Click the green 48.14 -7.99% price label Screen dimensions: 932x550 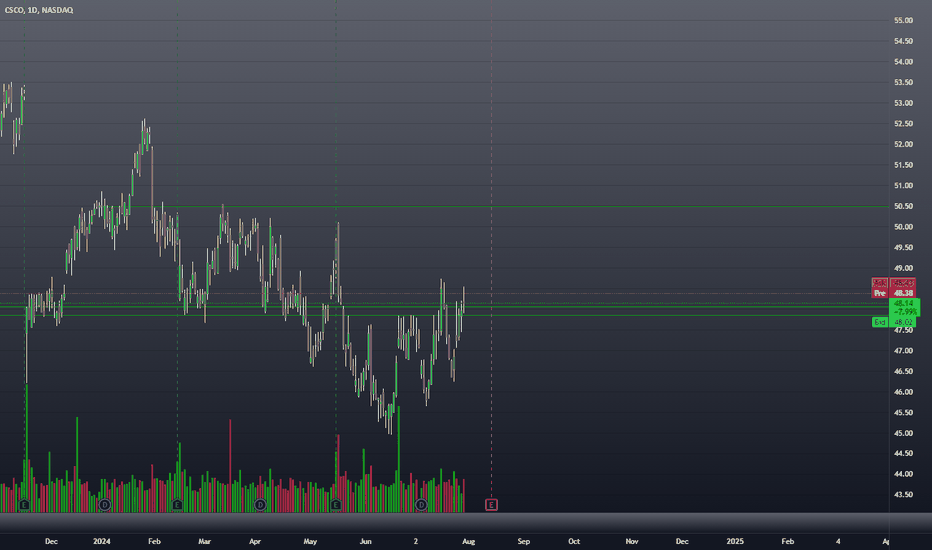[x=905, y=307]
